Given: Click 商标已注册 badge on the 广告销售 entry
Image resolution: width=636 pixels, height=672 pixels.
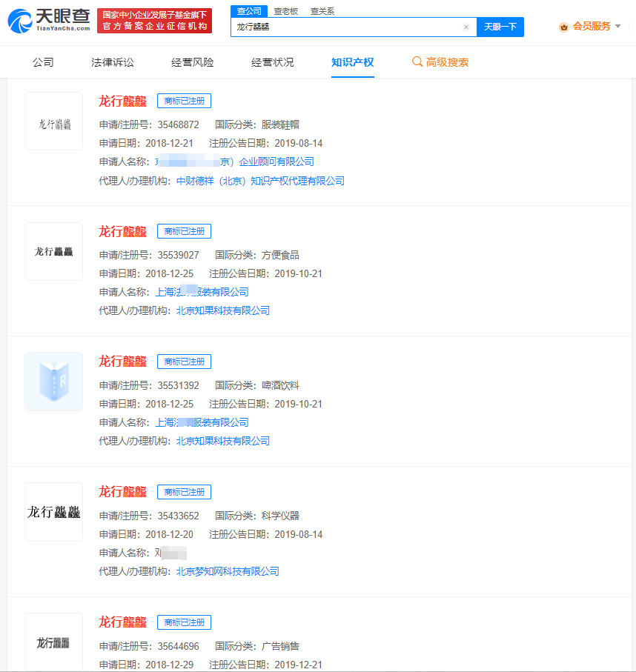Looking at the screenshot, I should tap(184, 622).
